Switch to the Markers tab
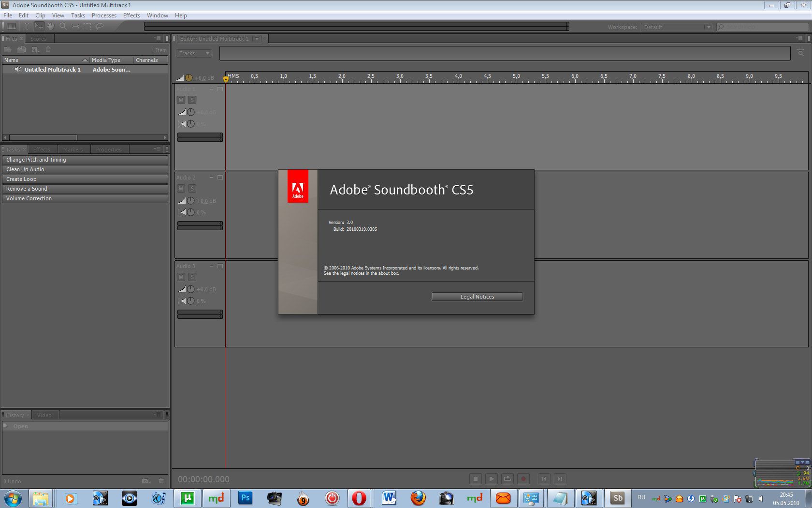Screen dimensions: 812x508 coord(73,149)
